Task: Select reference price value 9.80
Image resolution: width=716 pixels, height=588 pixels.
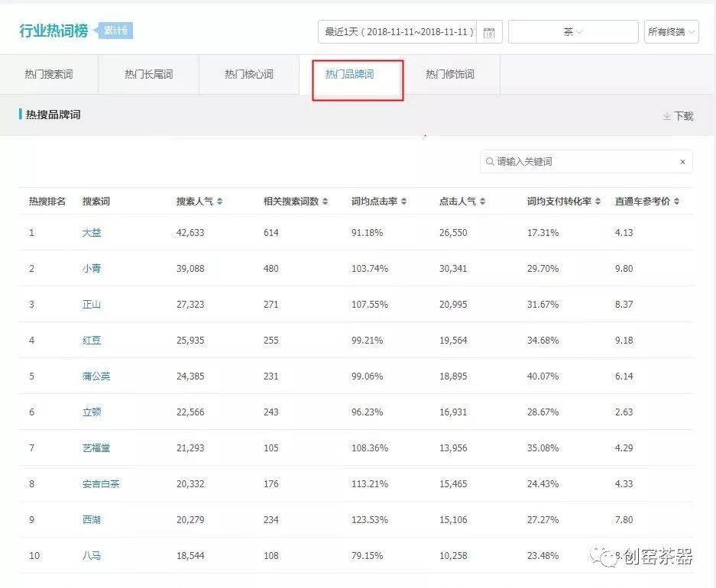Action: tap(624, 268)
